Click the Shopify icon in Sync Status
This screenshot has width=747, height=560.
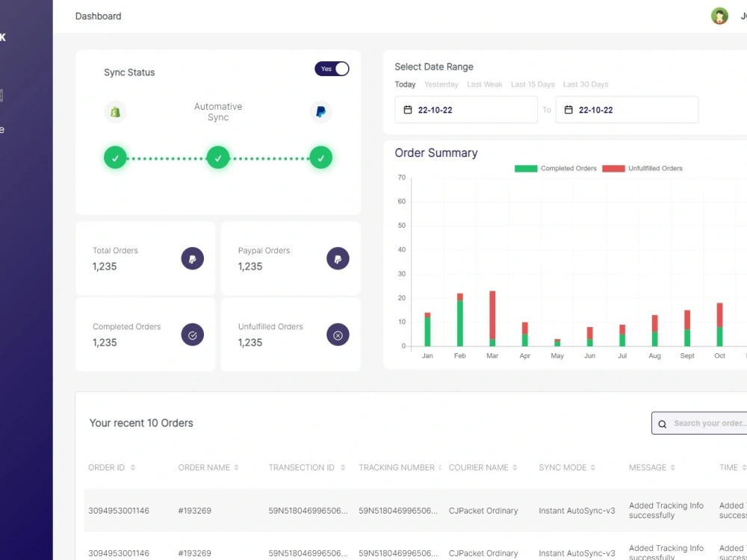[x=115, y=112]
